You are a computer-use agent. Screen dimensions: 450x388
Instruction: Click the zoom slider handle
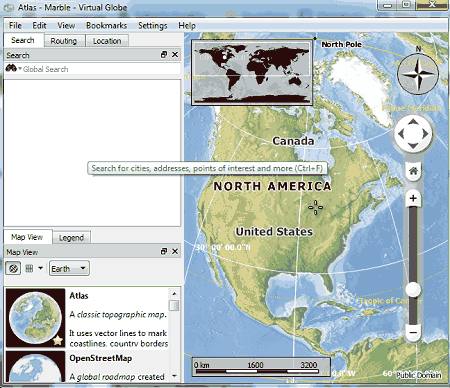click(x=414, y=289)
